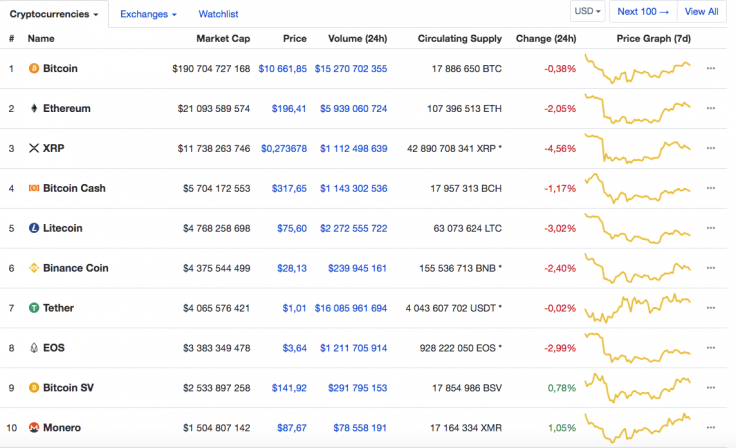The image size is (736, 448).
Task: Sort by the Market Cap column header
Action: tap(223, 39)
